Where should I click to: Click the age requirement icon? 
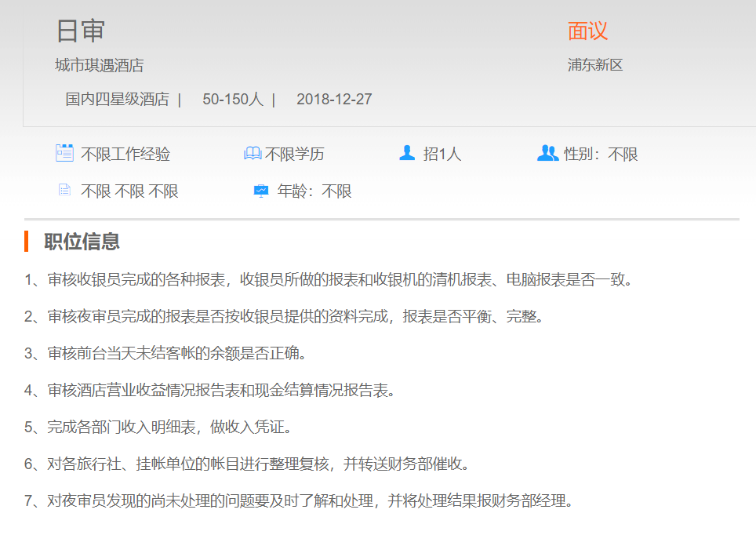pyautogui.click(x=261, y=191)
